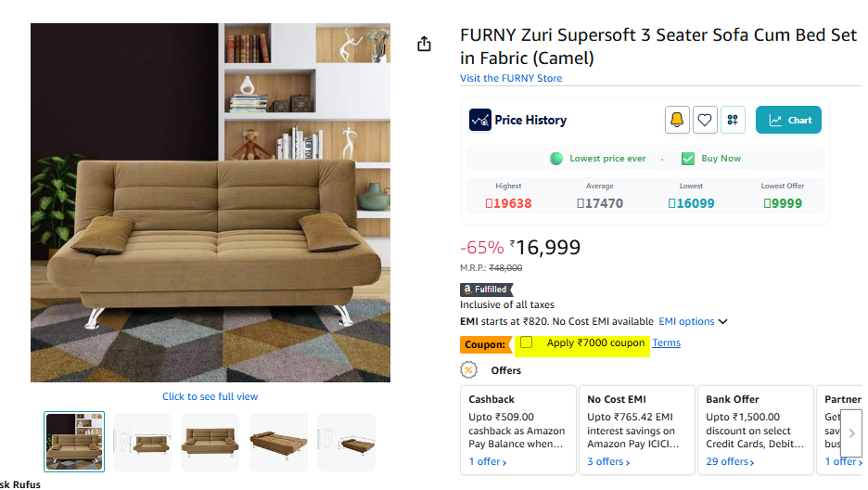Viewport: 868px width, 490px height.
Task: Tick the Apply ₹7000 coupon checkbox
Action: coord(527,342)
